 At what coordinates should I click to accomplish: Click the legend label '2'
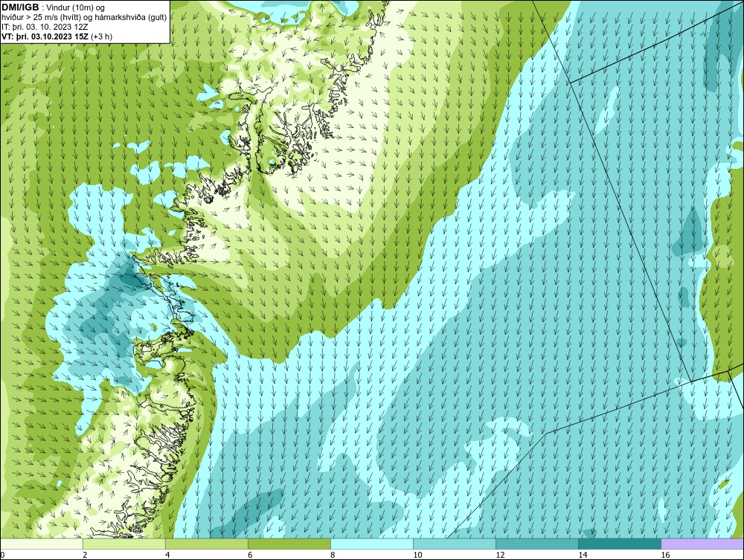pos(85,555)
